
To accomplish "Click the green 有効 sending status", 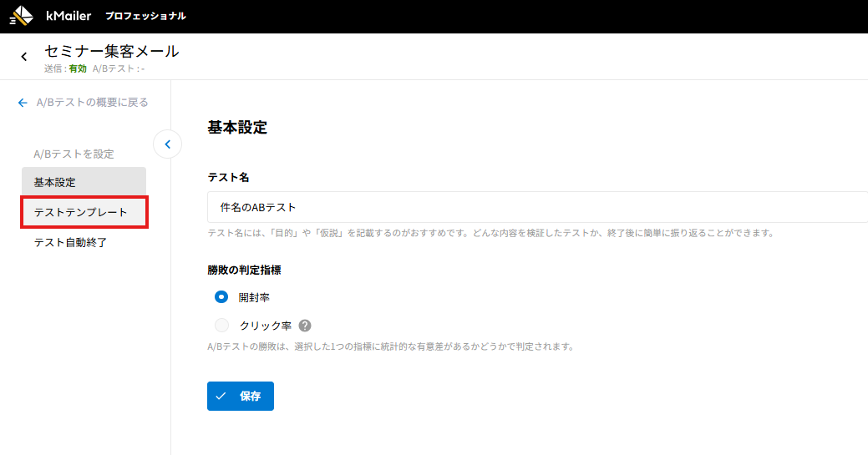I will 78,68.
